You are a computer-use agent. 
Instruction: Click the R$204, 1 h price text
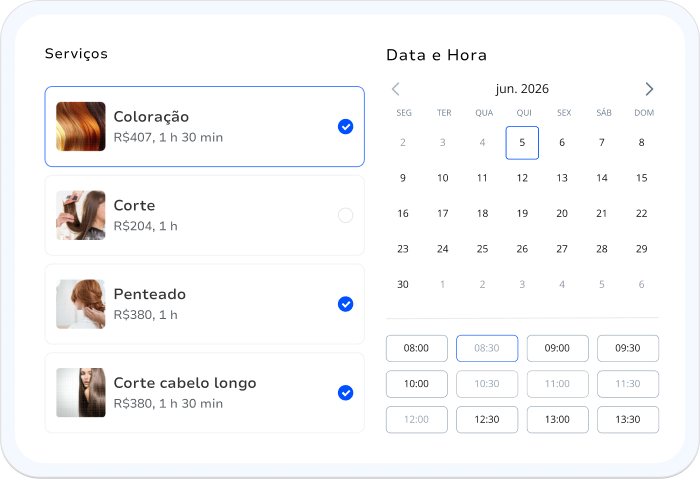click(x=146, y=226)
